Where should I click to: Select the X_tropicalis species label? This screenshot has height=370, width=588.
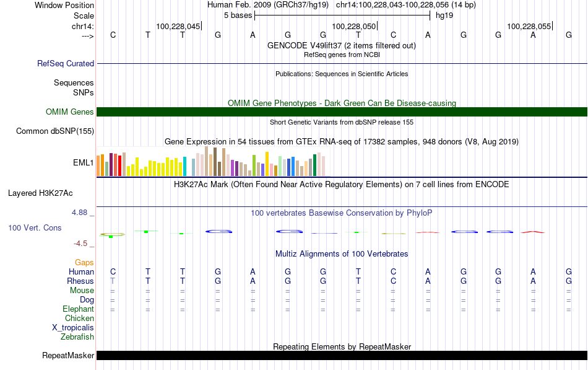pyautogui.click(x=73, y=328)
